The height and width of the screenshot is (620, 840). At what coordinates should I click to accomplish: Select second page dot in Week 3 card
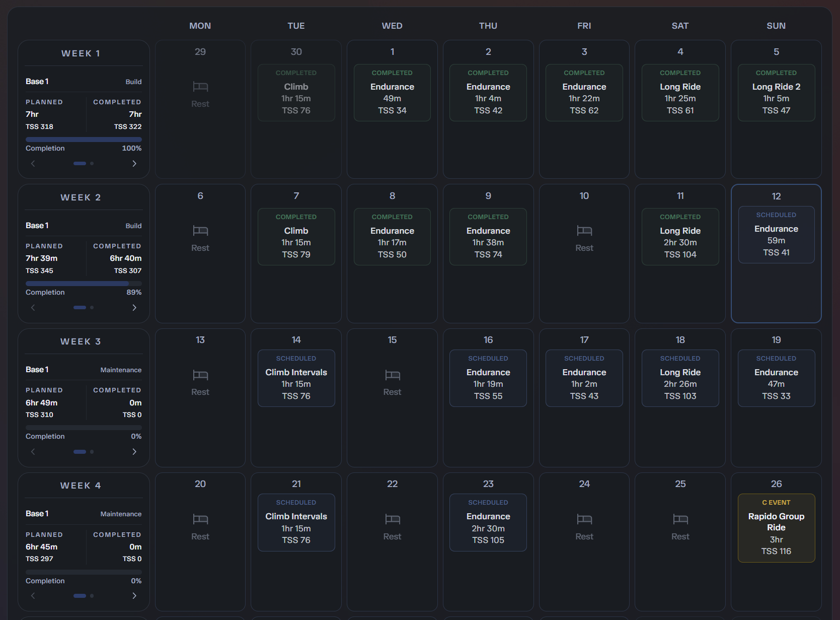tap(92, 452)
